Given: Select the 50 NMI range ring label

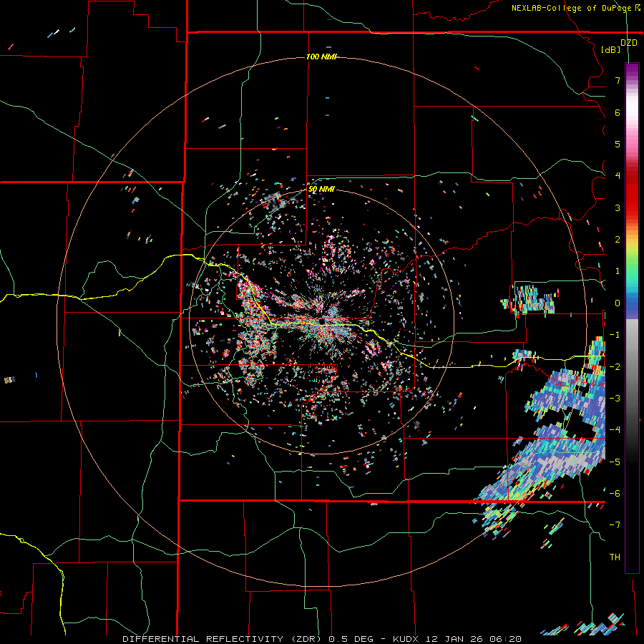Looking at the screenshot, I should pos(321,189).
